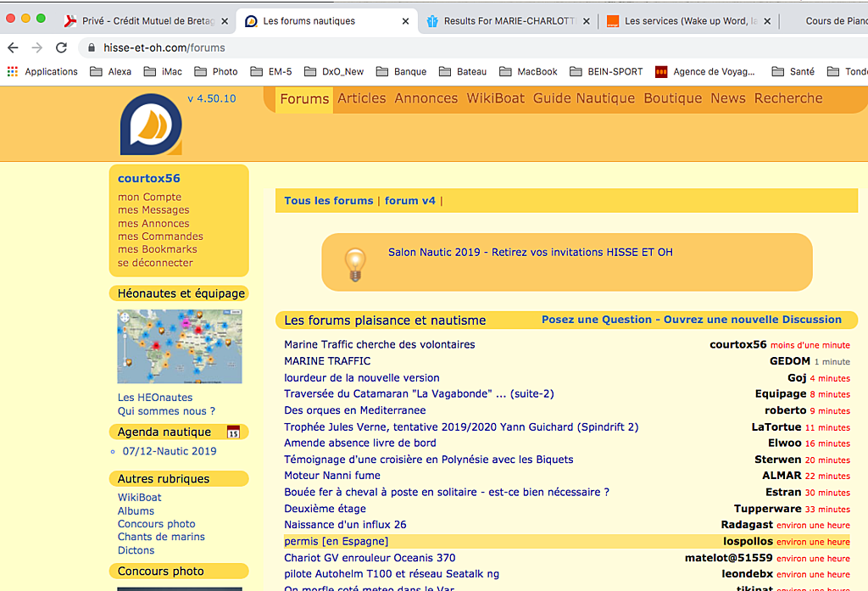Click Posez une Question - Ouvrez une nouvelle Discussion
Screen dimensions: 868x591
(692, 320)
